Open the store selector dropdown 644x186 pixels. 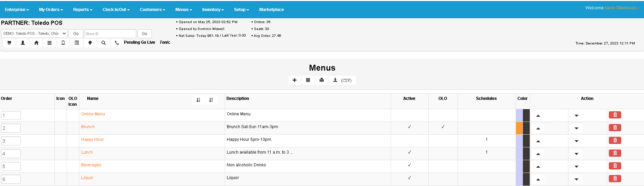[34, 33]
